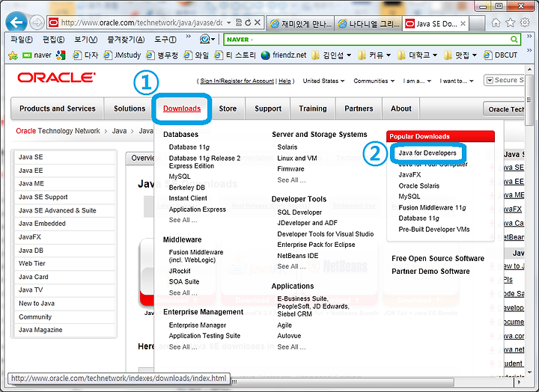Click the browser Forward arrow button
This screenshot has width=539, height=392.
pyautogui.click(x=37, y=22)
